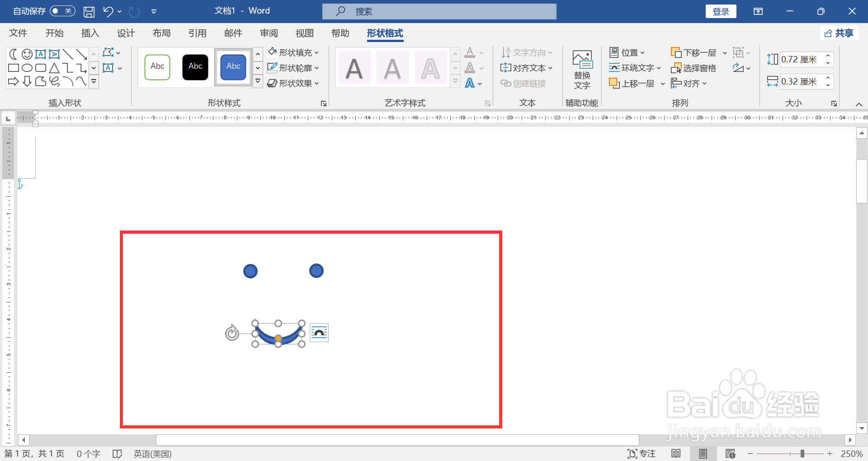Click the Undo icon
The height and width of the screenshot is (461, 868).
[108, 11]
